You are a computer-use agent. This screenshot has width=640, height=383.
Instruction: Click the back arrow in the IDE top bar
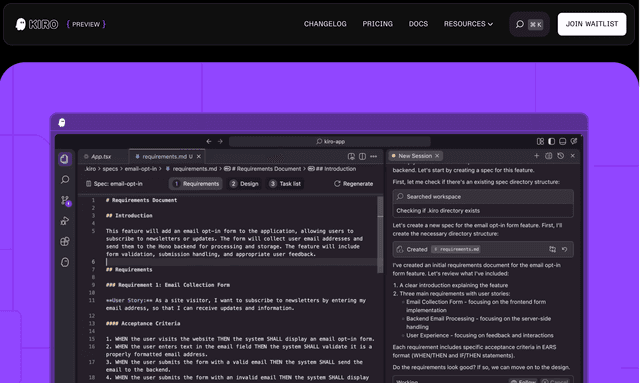(x=209, y=141)
